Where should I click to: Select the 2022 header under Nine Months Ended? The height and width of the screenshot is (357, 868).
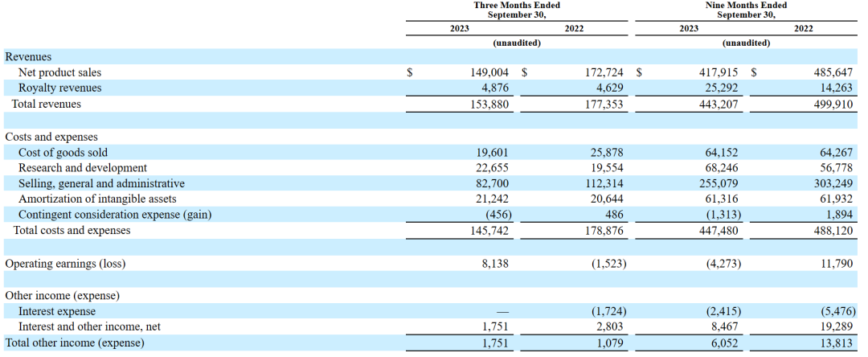point(803,29)
